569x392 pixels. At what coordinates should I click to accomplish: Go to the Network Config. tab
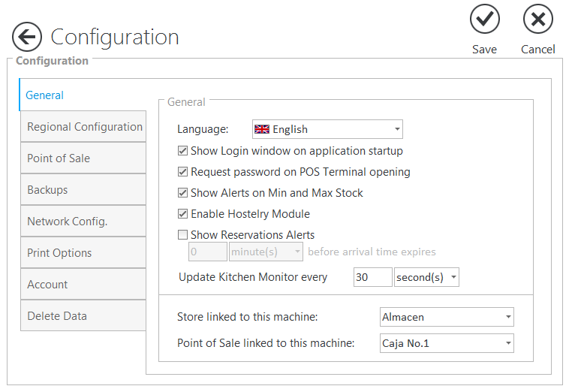[83, 222]
